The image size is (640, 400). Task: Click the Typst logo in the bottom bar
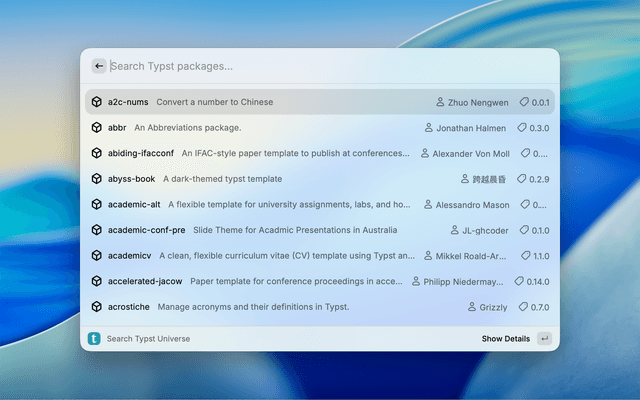click(x=94, y=339)
